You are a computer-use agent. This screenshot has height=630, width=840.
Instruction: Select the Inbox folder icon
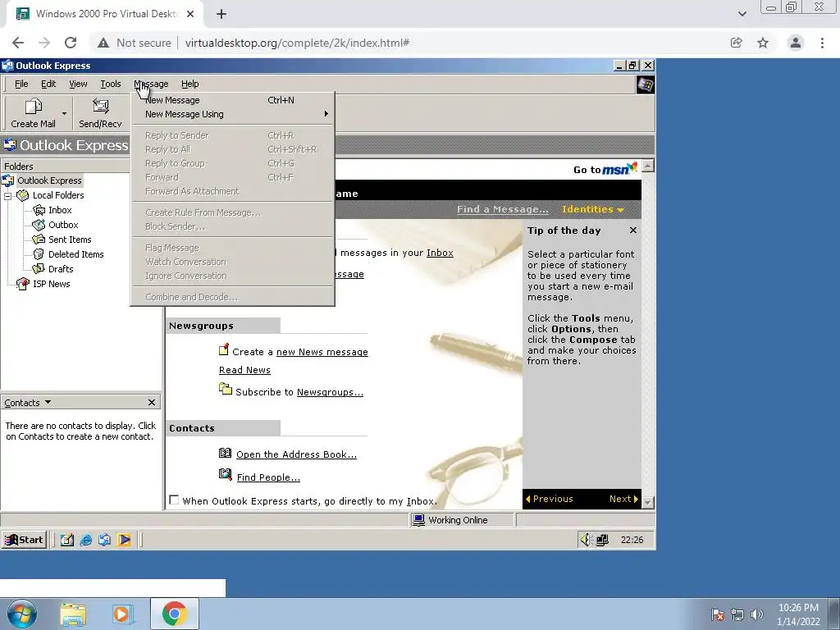click(x=39, y=210)
